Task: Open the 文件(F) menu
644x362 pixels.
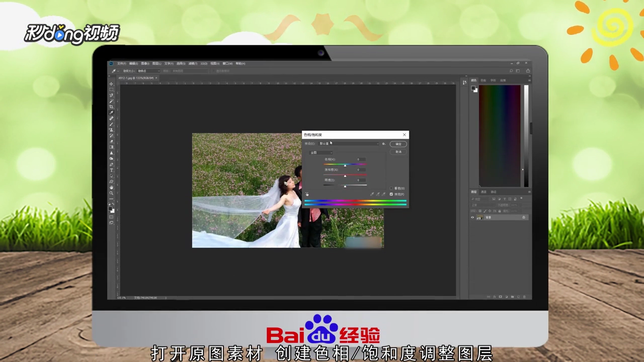Action: [x=122, y=63]
